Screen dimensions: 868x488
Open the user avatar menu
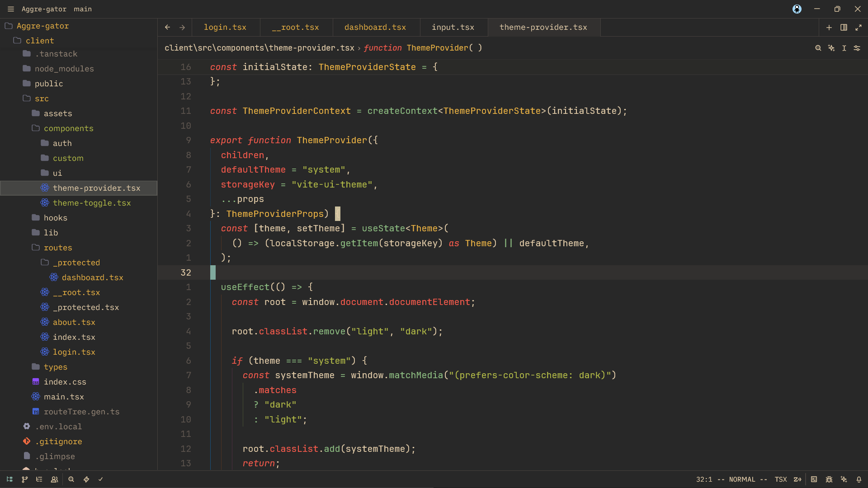coord(797,9)
